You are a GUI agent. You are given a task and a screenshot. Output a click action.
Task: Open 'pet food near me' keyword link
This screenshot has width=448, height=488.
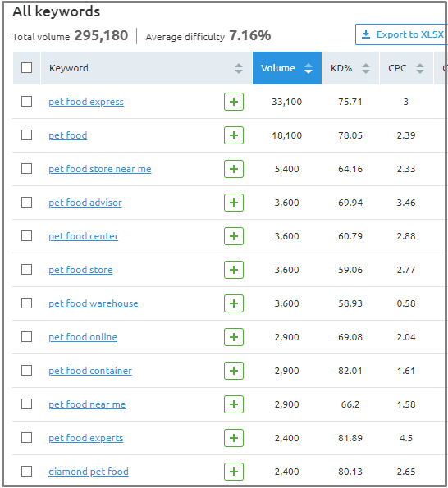pyautogui.click(x=87, y=404)
